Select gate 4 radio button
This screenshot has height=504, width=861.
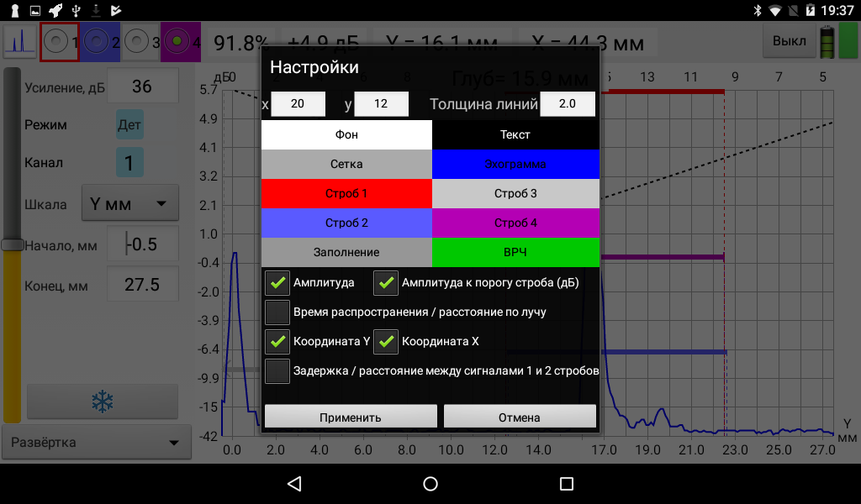click(x=177, y=42)
